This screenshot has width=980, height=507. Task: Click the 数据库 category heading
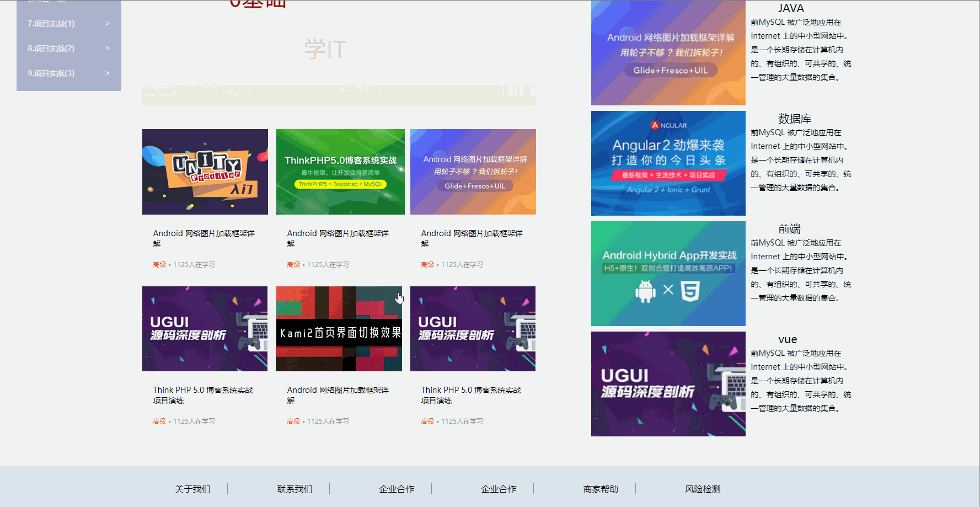tap(795, 119)
